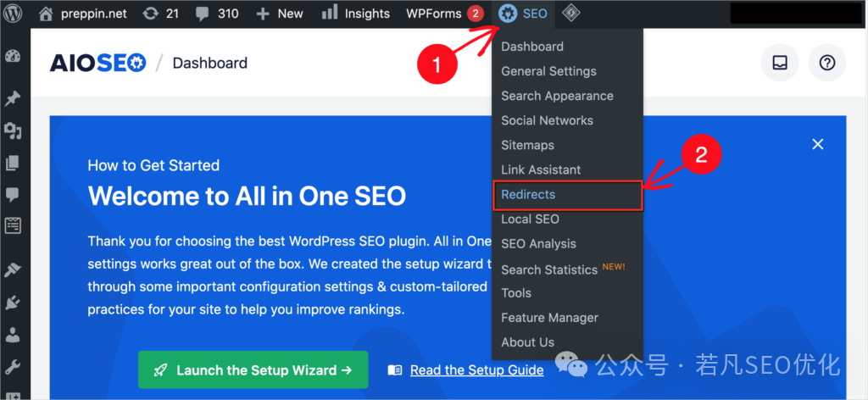Click the Insights bar chart item

[x=355, y=14]
